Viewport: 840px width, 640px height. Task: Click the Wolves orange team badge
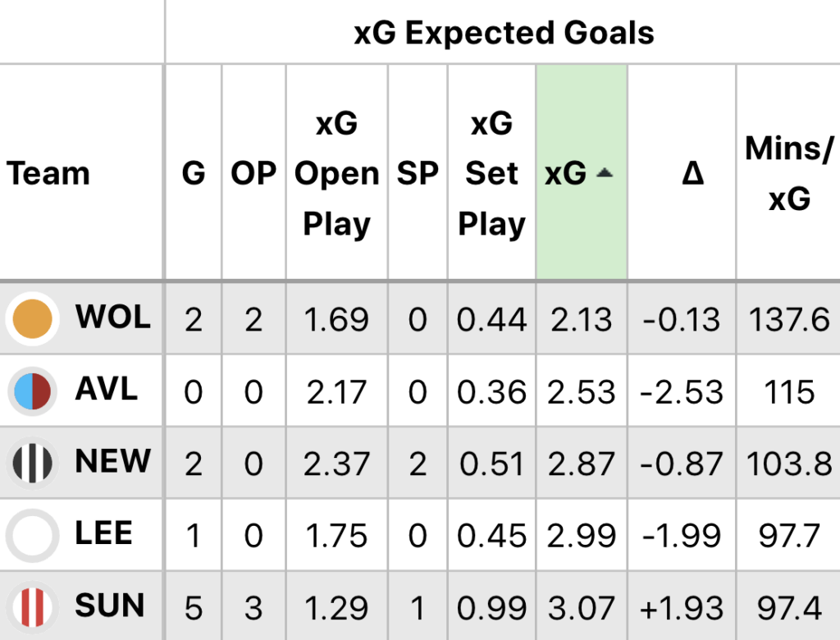pyautogui.click(x=33, y=318)
